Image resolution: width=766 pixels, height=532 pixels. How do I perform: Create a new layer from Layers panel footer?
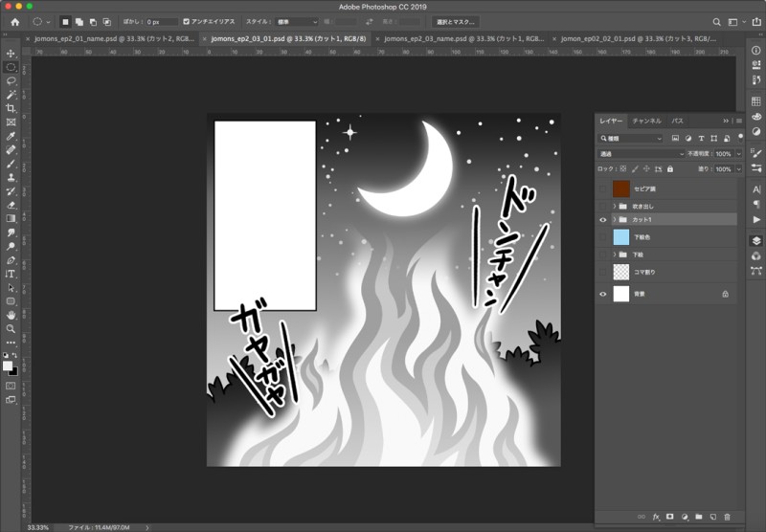coord(713,516)
